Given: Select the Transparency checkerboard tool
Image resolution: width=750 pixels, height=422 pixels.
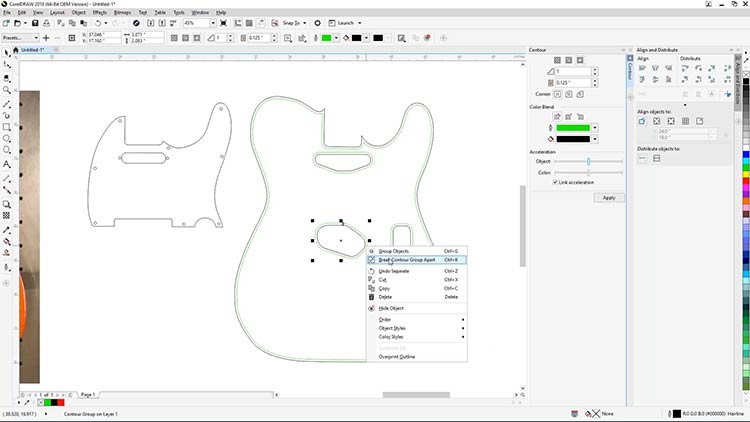Looking at the screenshot, I should [6, 216].
